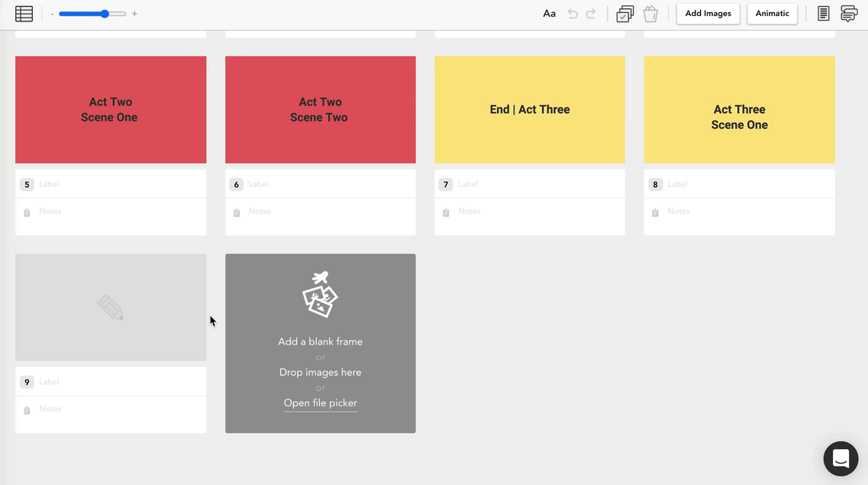Open the comments icon in toolbar
Image resolution: width=868 pixels, height=485 pixels.
click(849, 14)
